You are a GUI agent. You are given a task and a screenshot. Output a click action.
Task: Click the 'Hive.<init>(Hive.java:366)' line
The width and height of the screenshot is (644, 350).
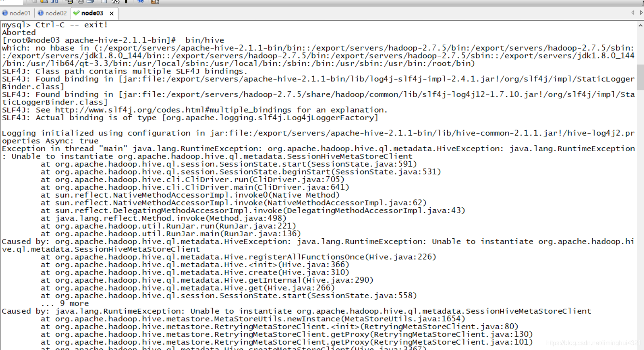[x=195, y=265]
